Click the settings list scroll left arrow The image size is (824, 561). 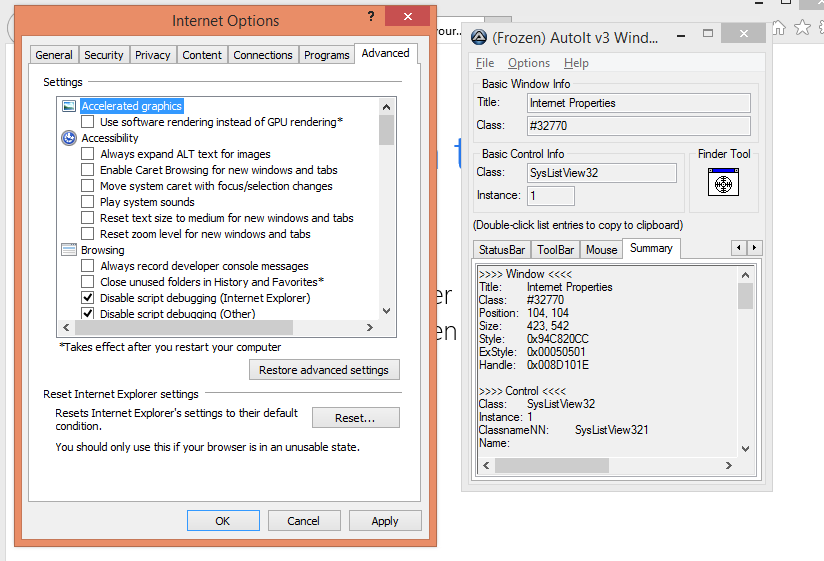[66, 327]
